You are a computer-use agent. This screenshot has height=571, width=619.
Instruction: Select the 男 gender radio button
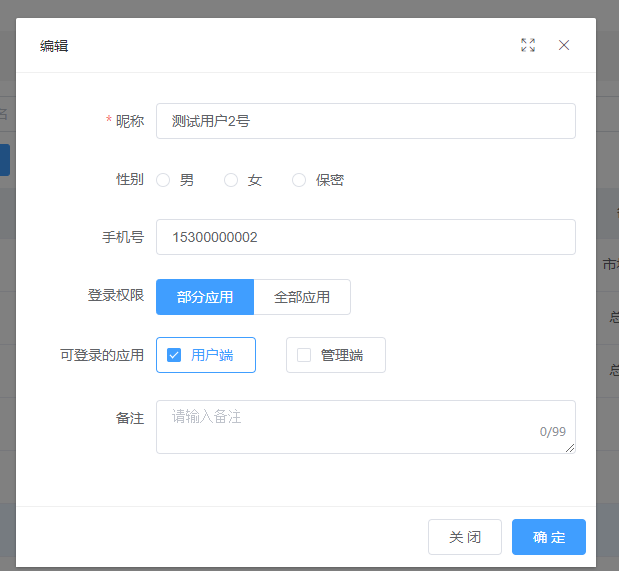pos(163,180)
